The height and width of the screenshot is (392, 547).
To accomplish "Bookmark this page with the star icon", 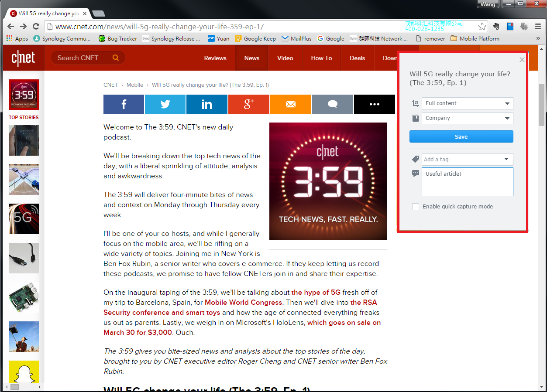I will click(x=482, y=27).
